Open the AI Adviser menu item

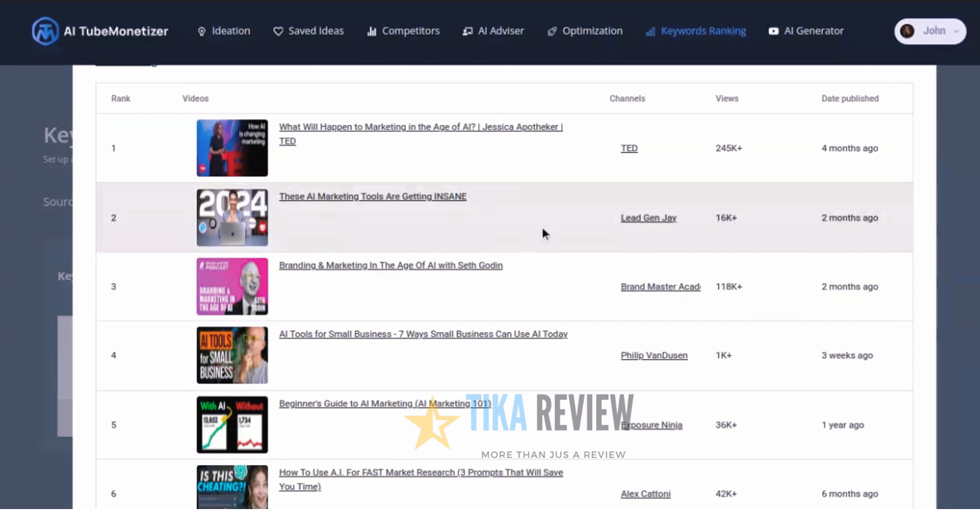click(x=501, y=31)
